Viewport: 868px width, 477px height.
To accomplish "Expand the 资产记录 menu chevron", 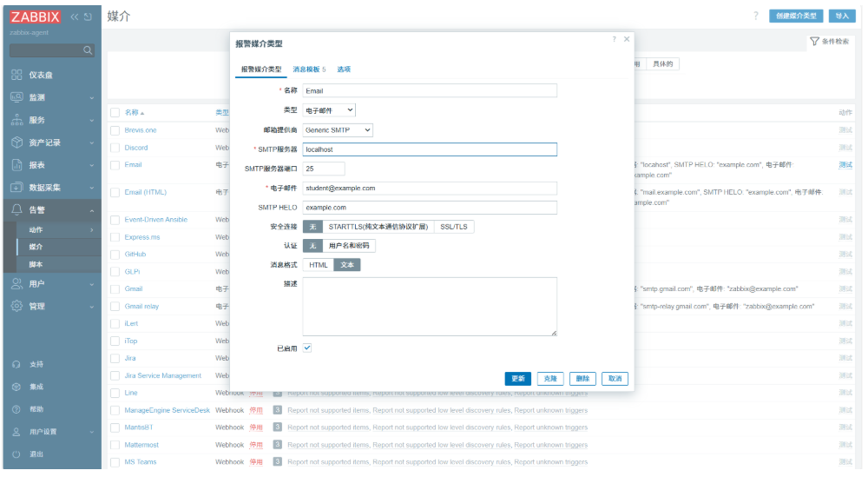I will click(x=92, y=143).
